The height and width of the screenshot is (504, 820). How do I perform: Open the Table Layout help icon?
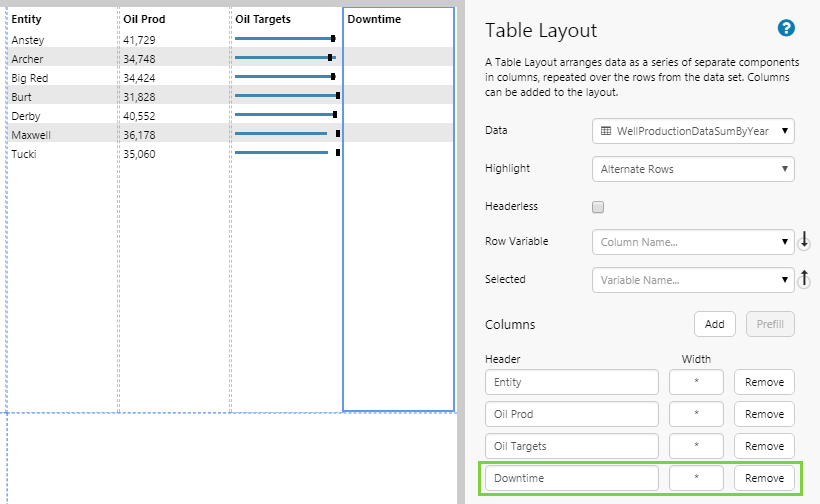point(786,28)
